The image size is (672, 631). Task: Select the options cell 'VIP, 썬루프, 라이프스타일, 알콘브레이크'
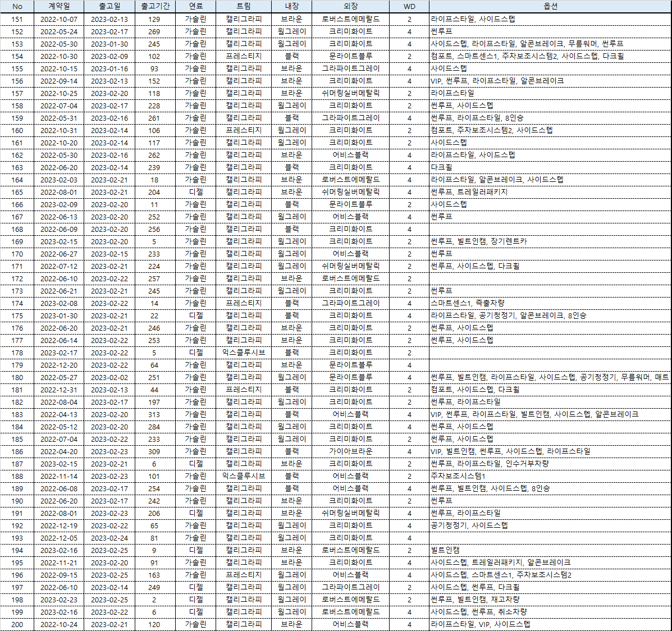click(550, 81)
